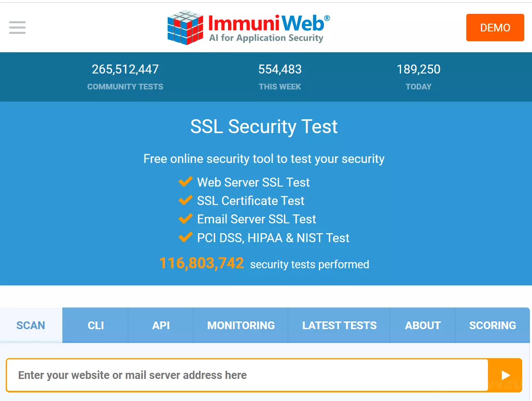532x401 pixels.
Task: Click the SSL Security Test heading
Action: click(264, 127)
